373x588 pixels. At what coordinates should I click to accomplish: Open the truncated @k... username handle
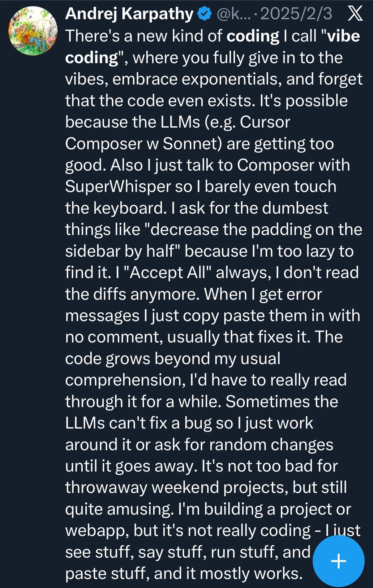click(x=230, y=14)
